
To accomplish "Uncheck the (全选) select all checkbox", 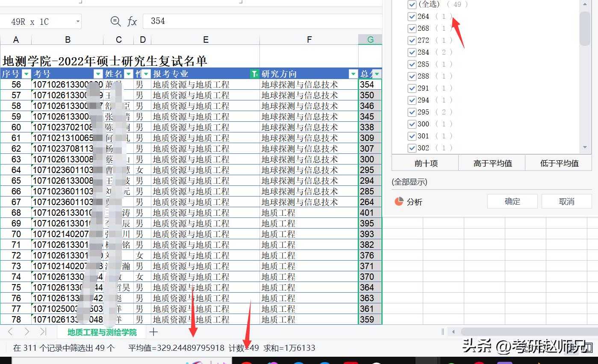I will tap(412, 5).
